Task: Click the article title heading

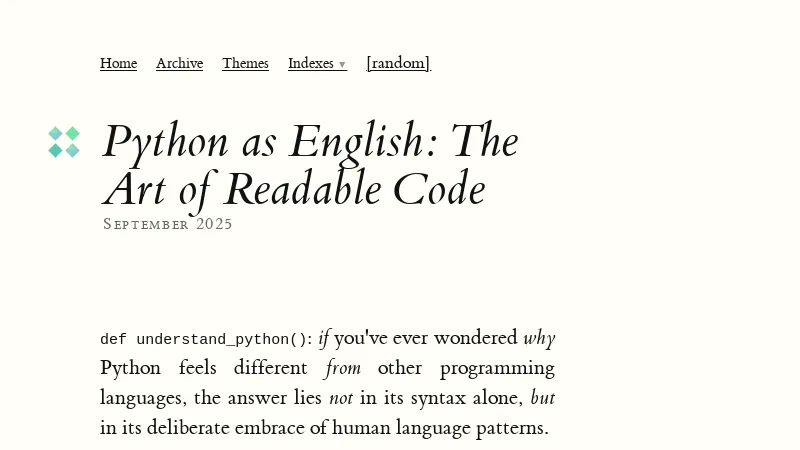Action: coord(310,165)
